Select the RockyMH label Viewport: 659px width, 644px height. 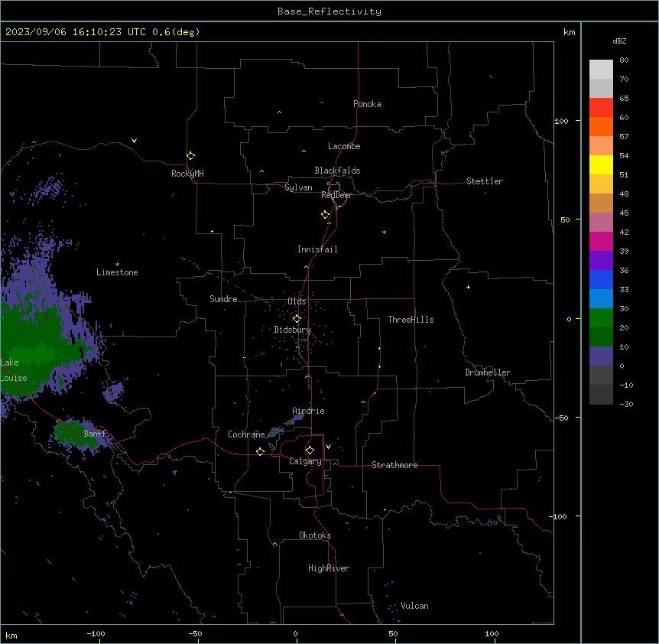click(187, 173)
